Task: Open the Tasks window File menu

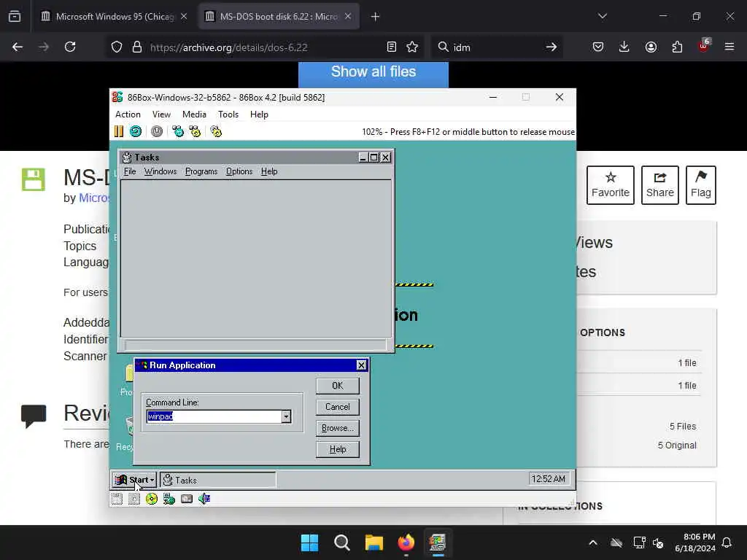Action: (x=130, y=171)
